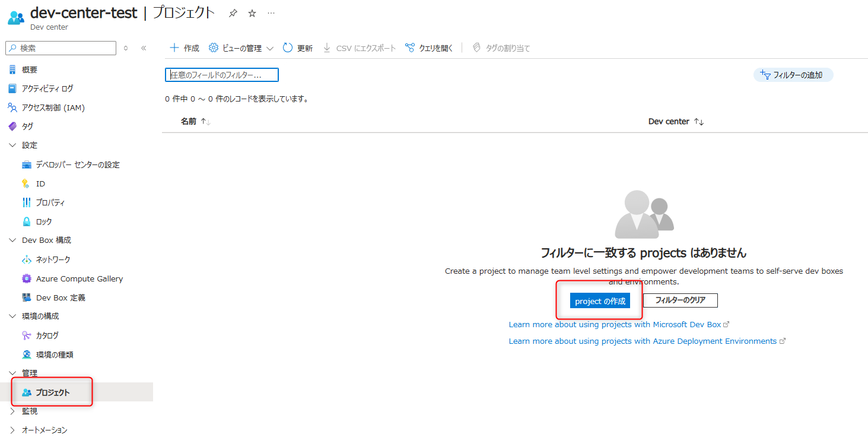The height and width of the screenshot is (440, 868).
Task: Click the project の作成 button
Action: tap(600, 301)
